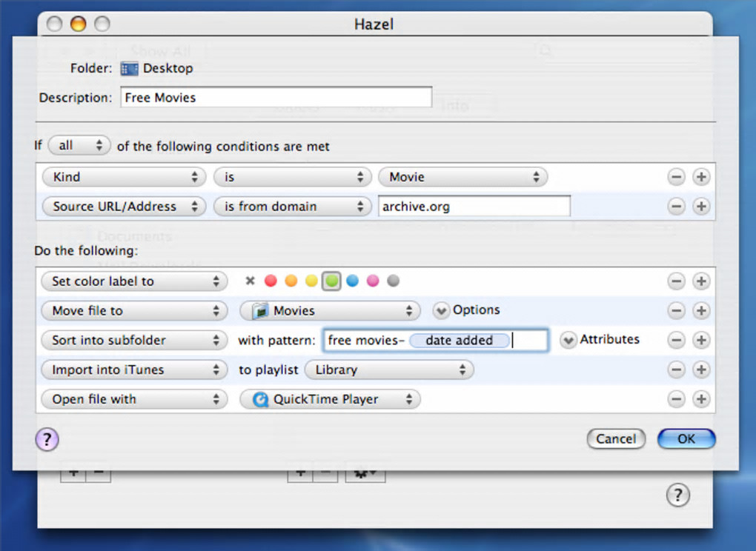
Task: Remove the Move file to action
Action: [676, 310]
